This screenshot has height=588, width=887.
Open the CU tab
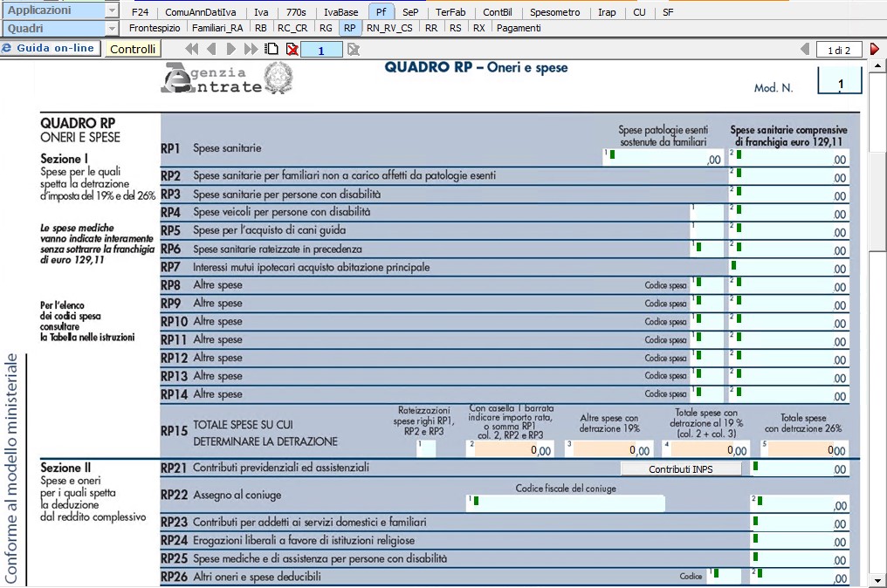pyautogui.click(x=639, y=12)
